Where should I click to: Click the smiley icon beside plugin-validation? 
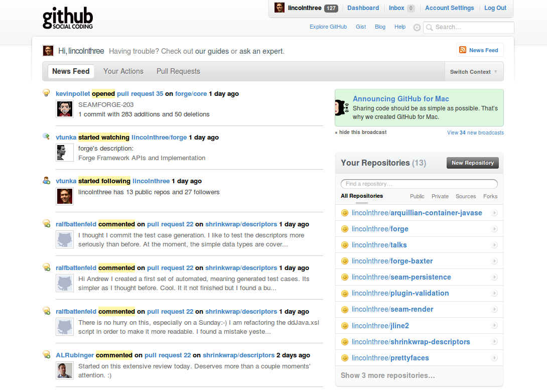pos(345,293)
